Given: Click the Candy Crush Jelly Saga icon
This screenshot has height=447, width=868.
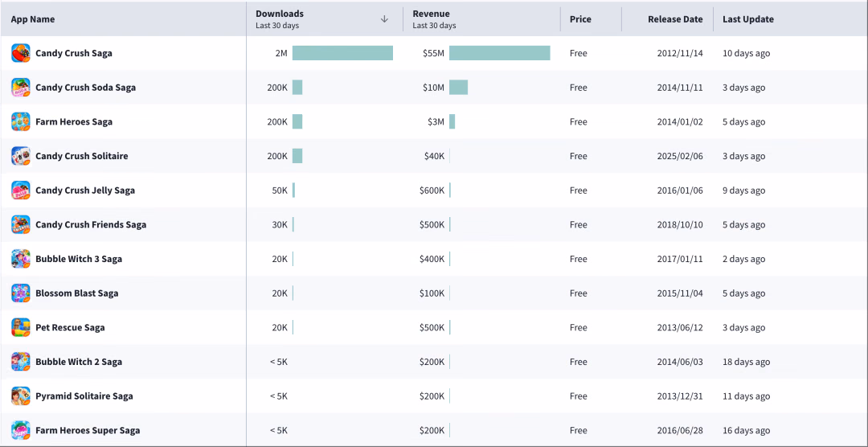Looking at the screenshot, I should point(20,191).
